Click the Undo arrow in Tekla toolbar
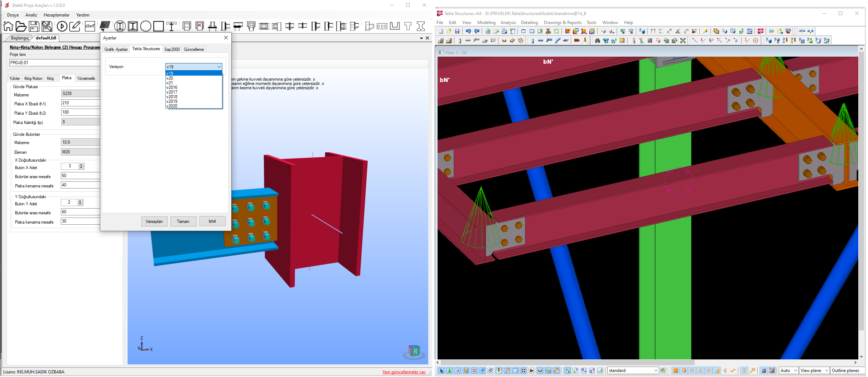 pyautogui.click(x=468, y=31)
